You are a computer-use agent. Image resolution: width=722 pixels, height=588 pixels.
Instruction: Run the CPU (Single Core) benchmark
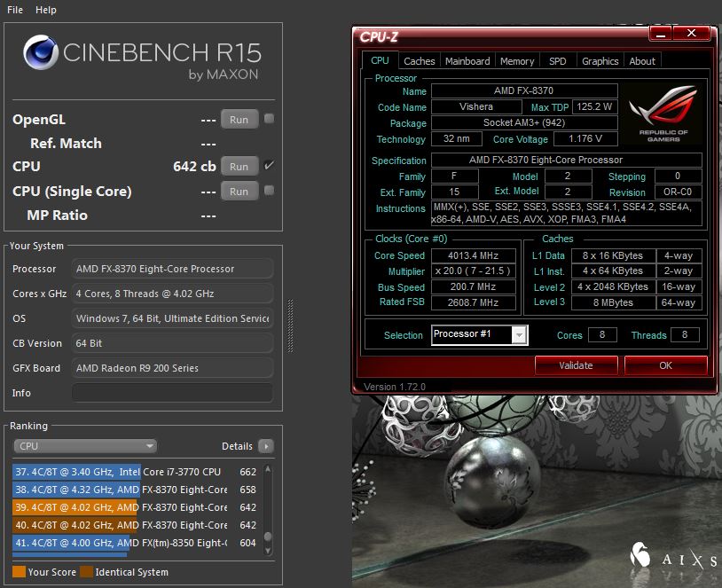(239, 192)
